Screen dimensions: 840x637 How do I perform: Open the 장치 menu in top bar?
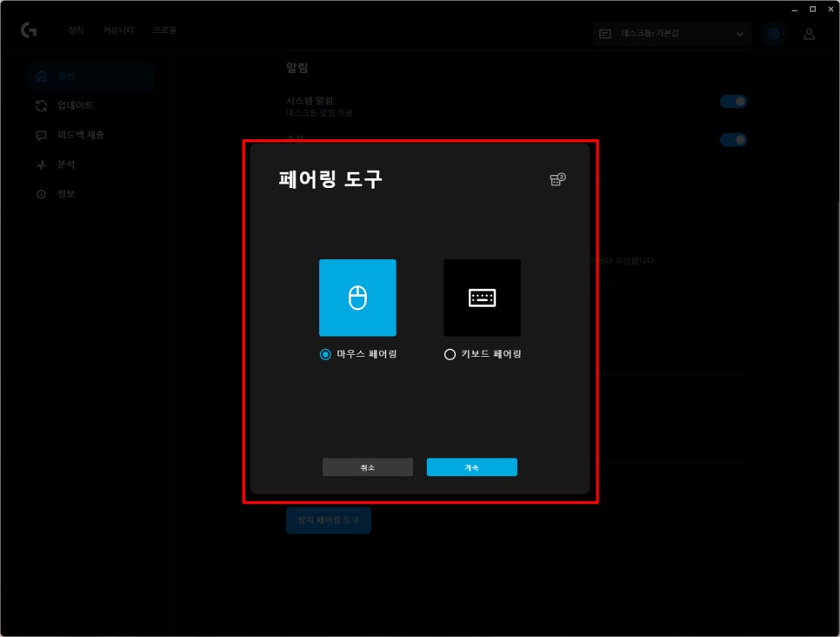77,30
